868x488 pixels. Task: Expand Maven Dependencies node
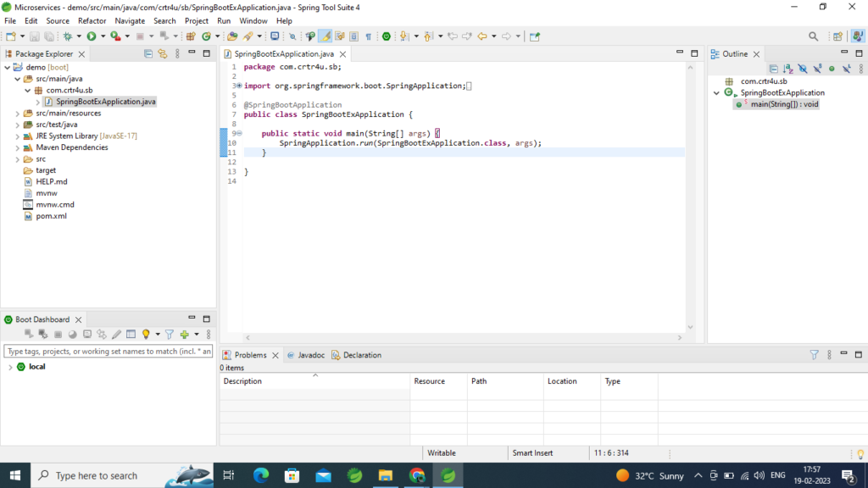coord(17,147)
